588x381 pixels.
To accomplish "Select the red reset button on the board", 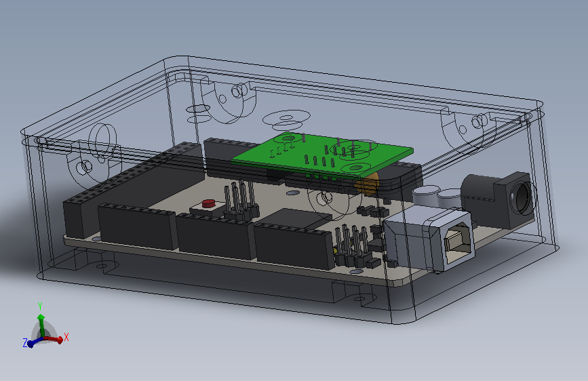I will [210, 203].
